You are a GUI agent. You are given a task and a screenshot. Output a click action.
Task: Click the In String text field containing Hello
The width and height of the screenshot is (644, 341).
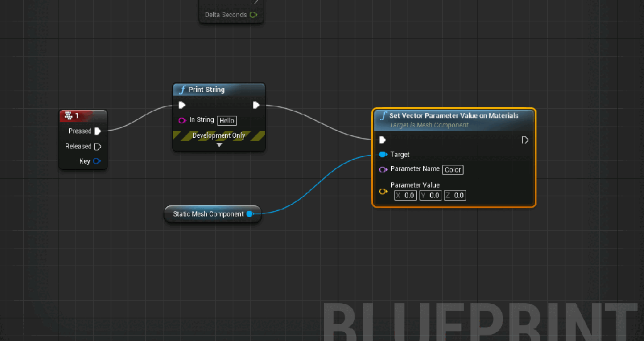226,120
